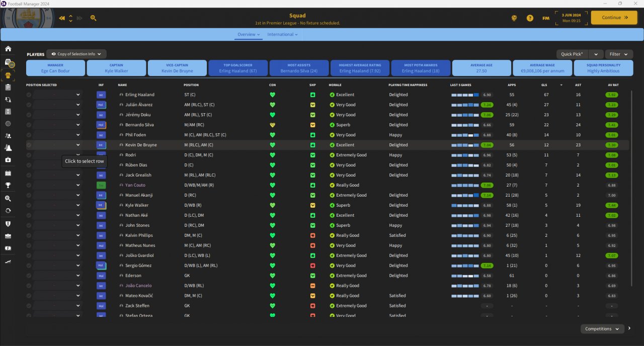This screenshot has width=644, height=346.
Task: Open the help question mark icon
Action: point(530,18)
